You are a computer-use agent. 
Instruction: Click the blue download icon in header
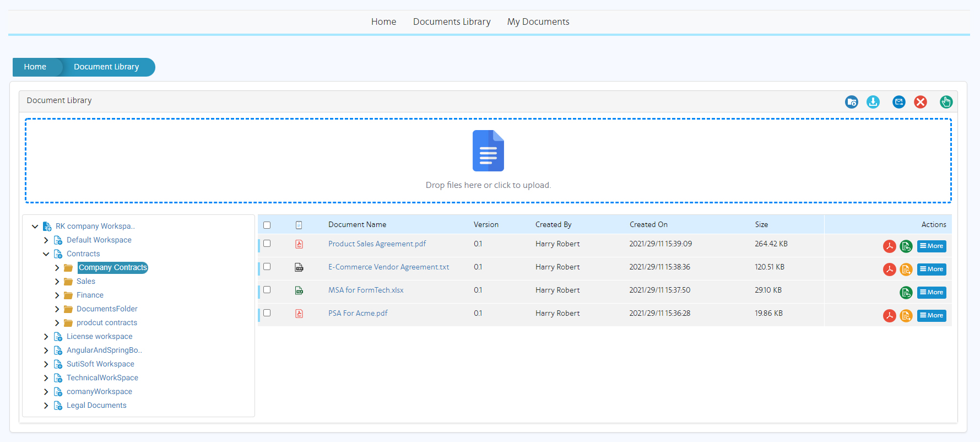[873, 102]
